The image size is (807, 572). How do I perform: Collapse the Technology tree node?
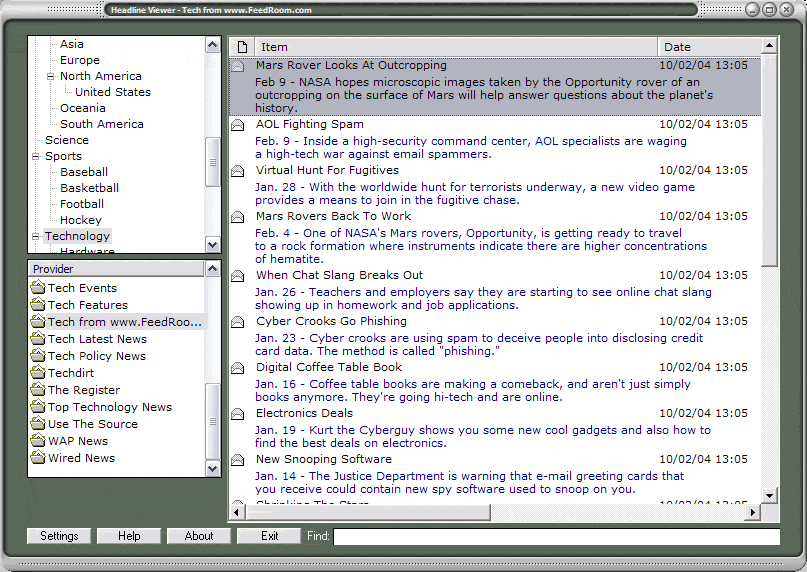coord(36,236)
